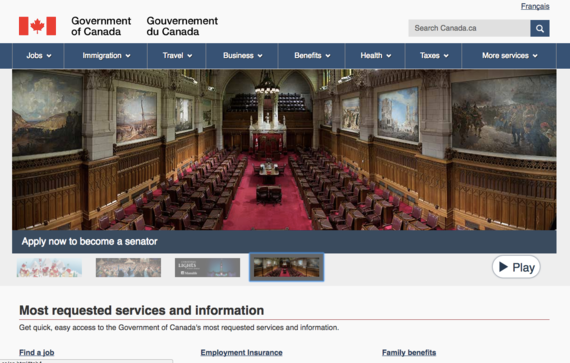This screenshot has height=363, width=570.
Task: Expand the Jobs dropdown menu
Action: [39, 56]
